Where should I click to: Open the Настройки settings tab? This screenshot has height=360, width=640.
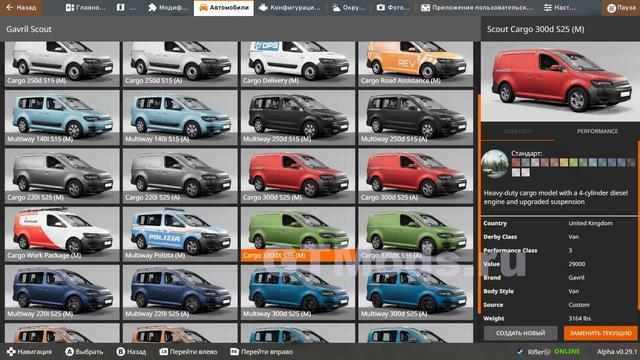560,8
